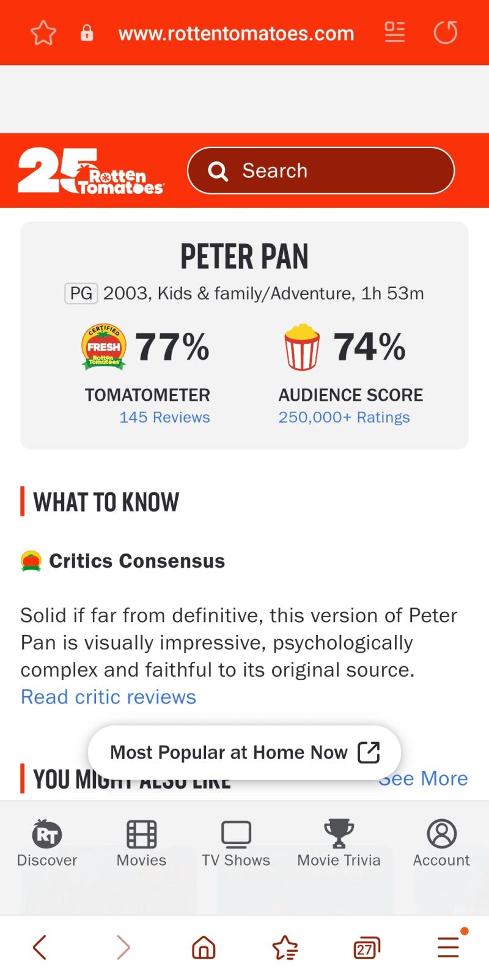Focus the Search input field
The height and width of the screenshot is (980, 489).
tap(321, 171)
